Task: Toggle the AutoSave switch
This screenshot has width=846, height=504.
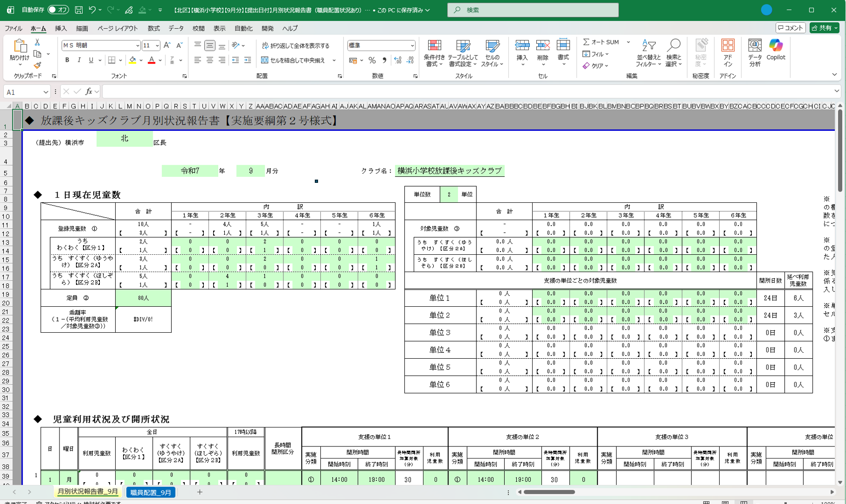Action: (x=58, y=10)
